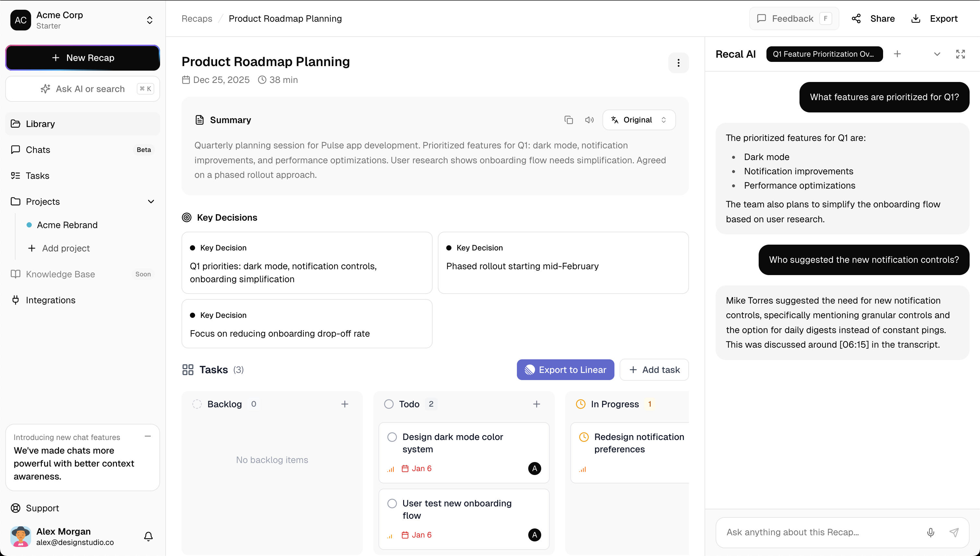Check off Redesign notification preferences task

(x=583, y=437)
